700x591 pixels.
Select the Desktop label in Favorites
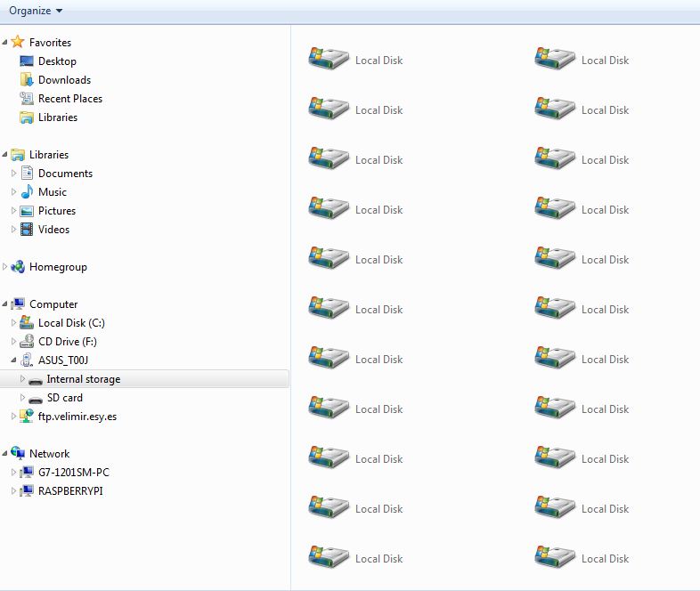click(57, 61)
